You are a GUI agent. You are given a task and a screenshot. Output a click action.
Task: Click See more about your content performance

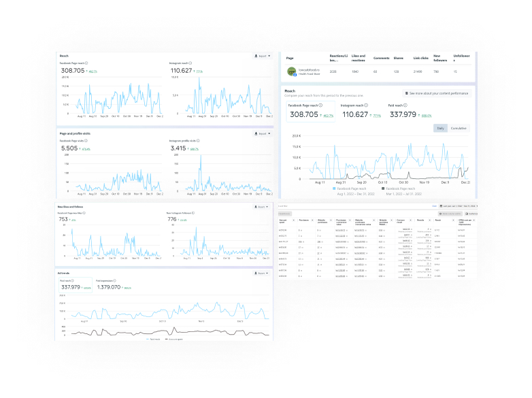click(435, 93)
